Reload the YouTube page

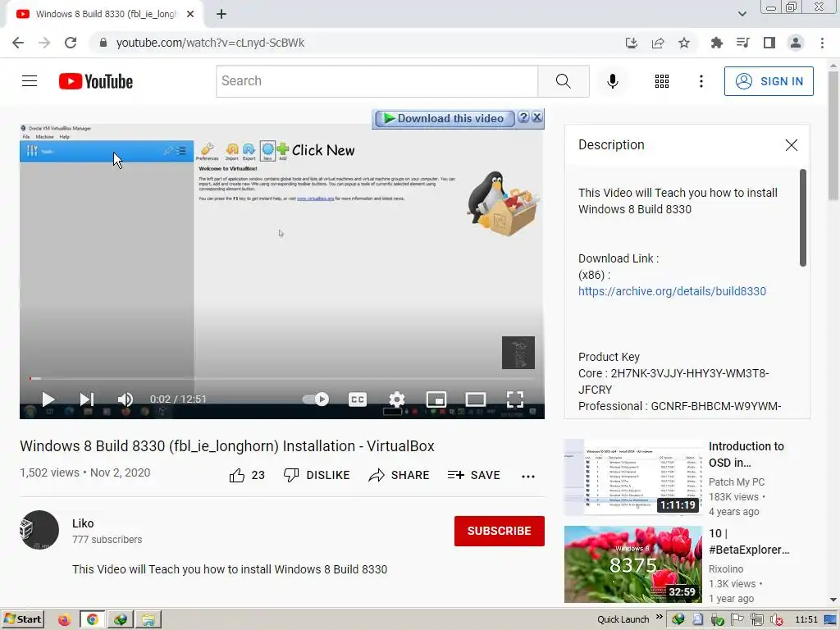click(71, 43)
